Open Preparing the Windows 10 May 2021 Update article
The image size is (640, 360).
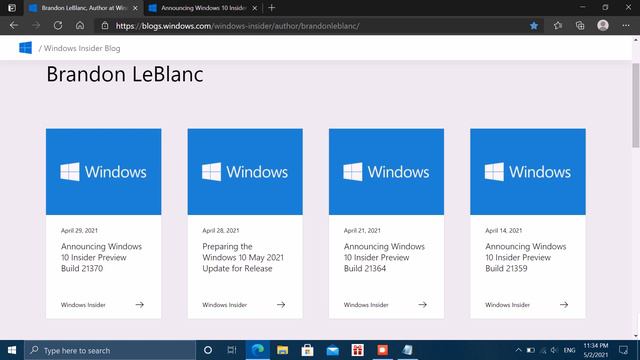click(243, 258)
